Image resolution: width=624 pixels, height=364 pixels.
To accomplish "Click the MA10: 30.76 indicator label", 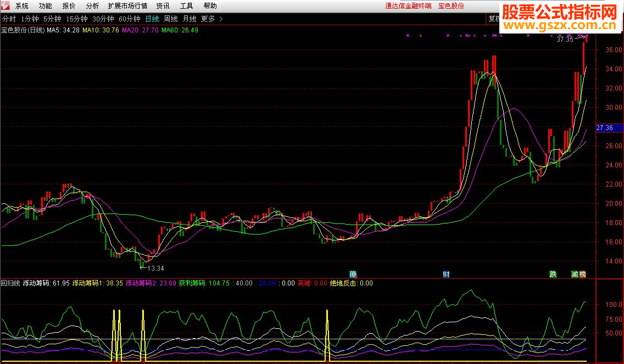I will coord(101,30).
